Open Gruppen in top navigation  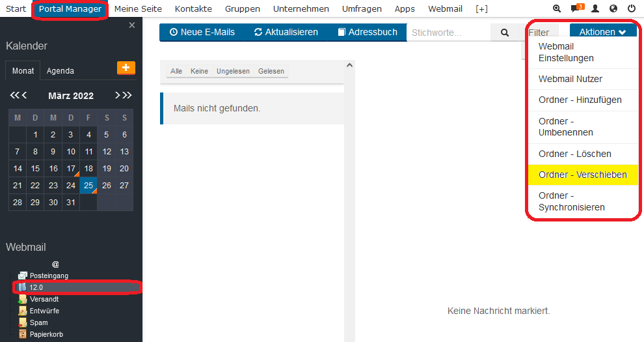tap(243, 8)
